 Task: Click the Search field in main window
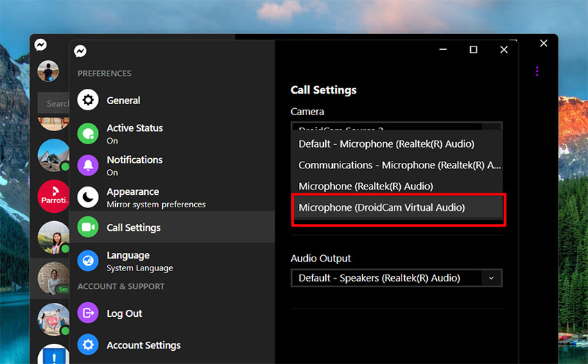tap(53, 103)
